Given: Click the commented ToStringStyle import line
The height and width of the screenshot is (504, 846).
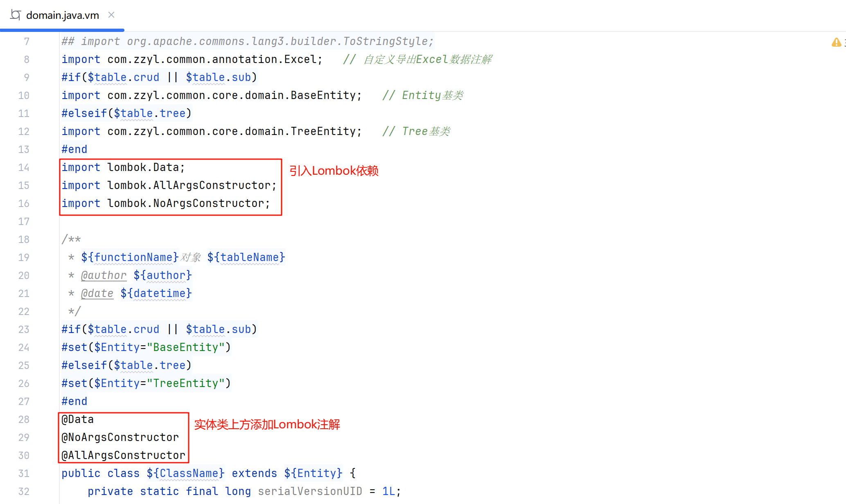Looking at the screenshot, I should pyautogui.click(x=247, y=41).
